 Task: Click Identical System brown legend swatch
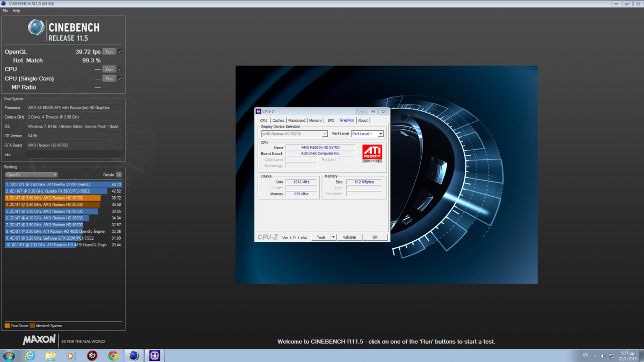(33, 326)
